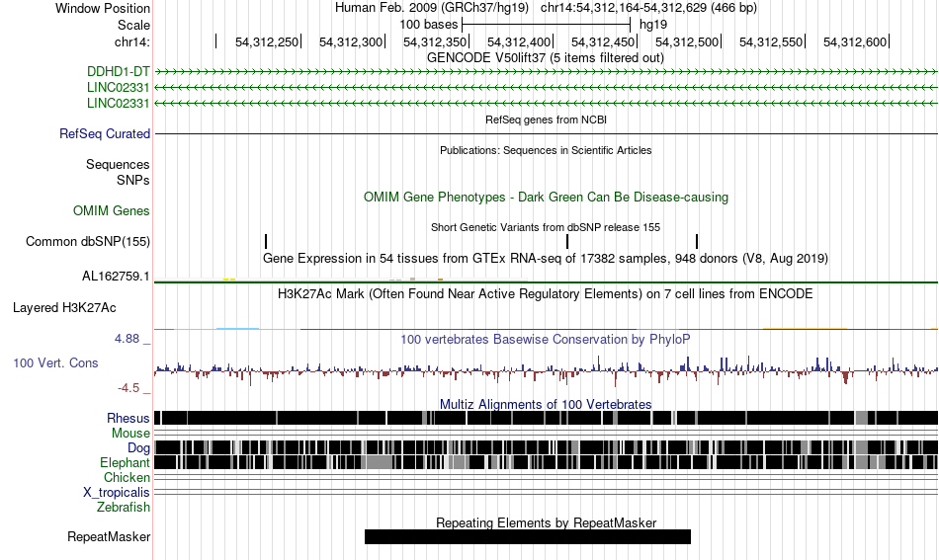939x560 pixels.
Task: Click the 54,312,550 ruler position
Action: 771,41
